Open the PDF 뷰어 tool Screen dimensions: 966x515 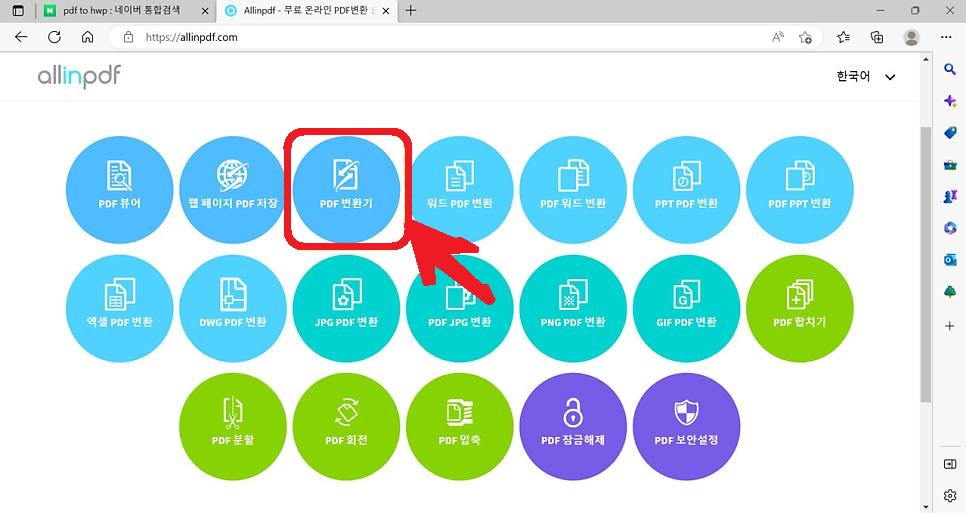120,190
